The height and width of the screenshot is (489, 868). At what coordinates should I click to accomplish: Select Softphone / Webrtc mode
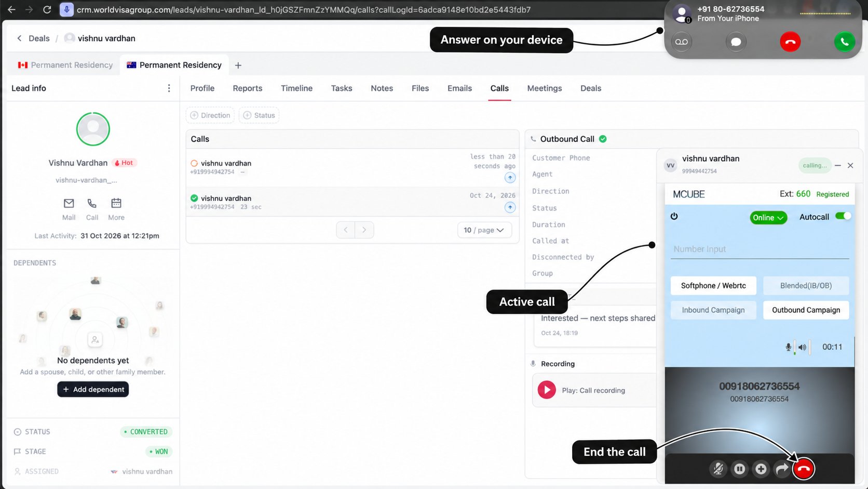click(713, 285)
